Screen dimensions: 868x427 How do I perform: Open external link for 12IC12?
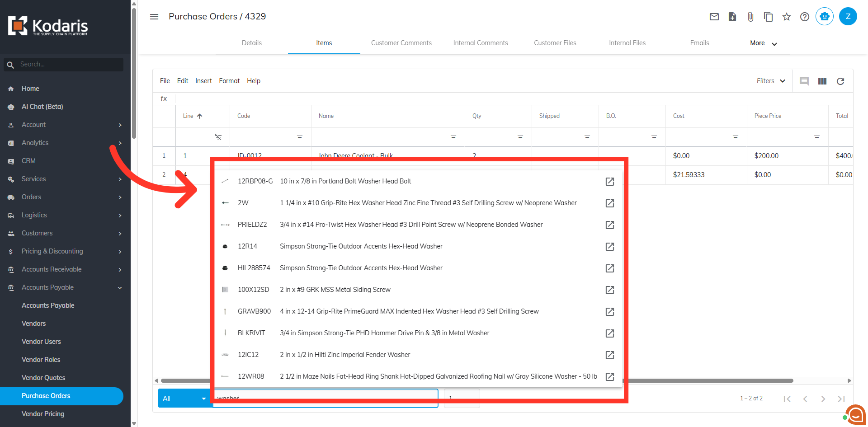[610, 355]
